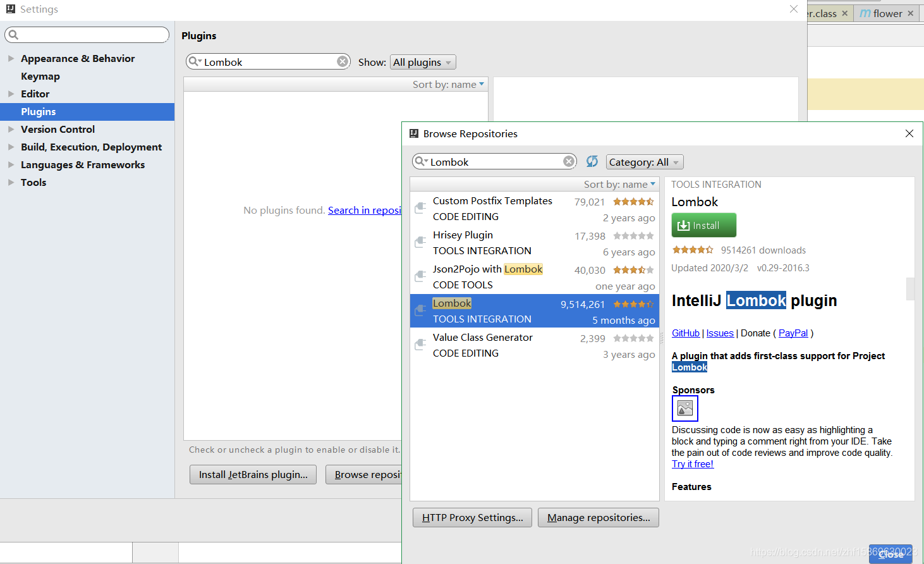Screen dimensions: 924x564
Task: Open the GitHub link in plugin description
Action: pyautogui.click(x=686, y=333)
